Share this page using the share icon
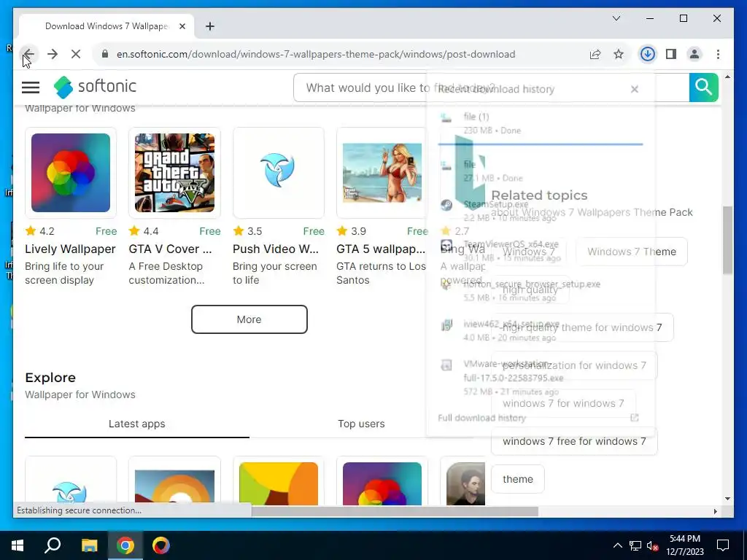Screen dimensions: 747x560 click(x=595, y=54)
